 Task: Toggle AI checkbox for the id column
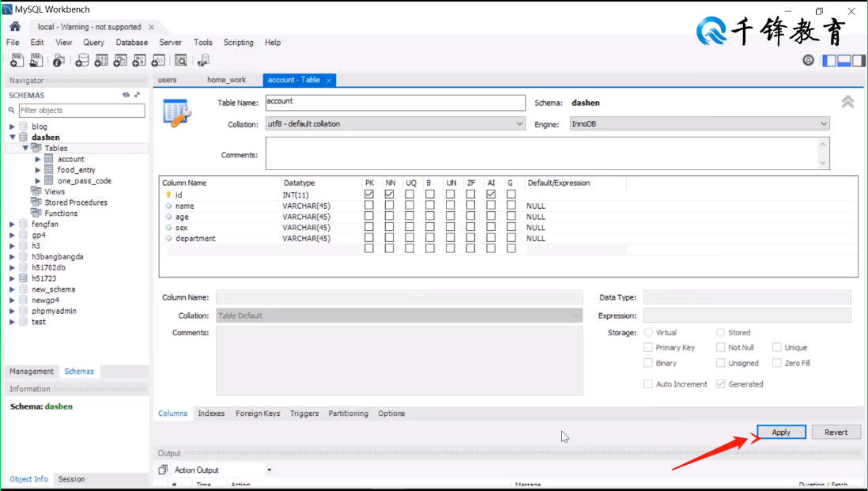[x=491, y=195]
